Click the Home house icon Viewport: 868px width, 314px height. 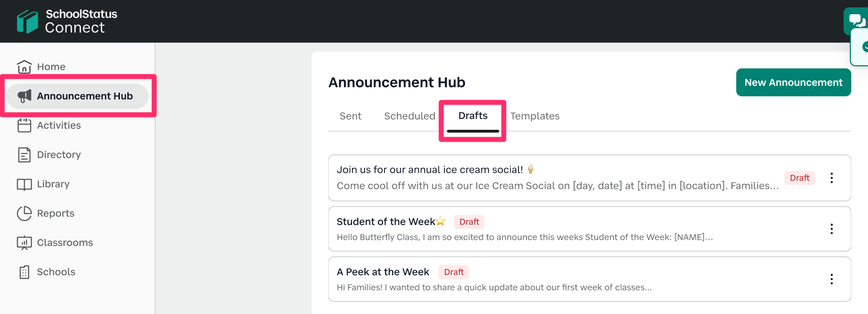point(24,67)
